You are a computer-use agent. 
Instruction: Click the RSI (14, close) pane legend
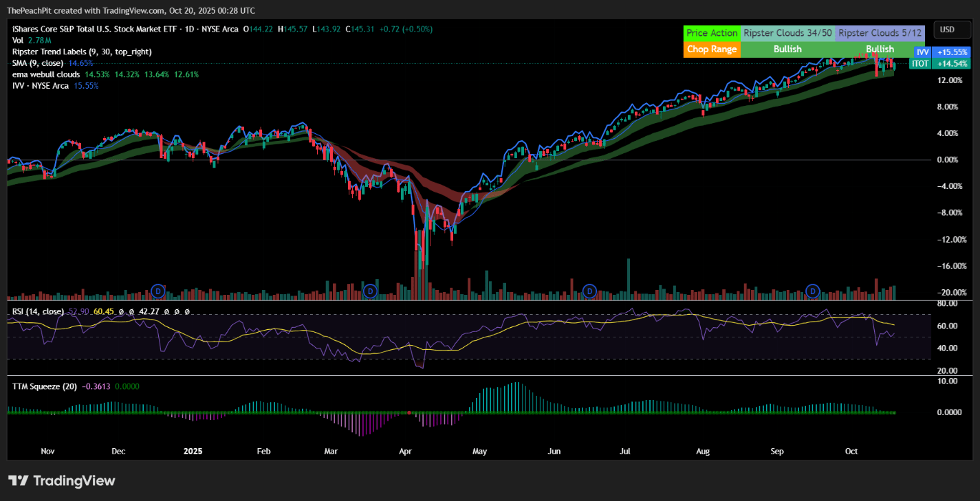pyautogui.click(x=38, y=311)
